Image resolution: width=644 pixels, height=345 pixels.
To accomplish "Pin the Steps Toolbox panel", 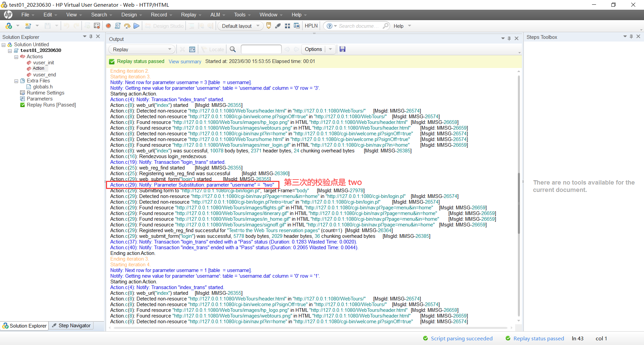I will pos(631,37).
